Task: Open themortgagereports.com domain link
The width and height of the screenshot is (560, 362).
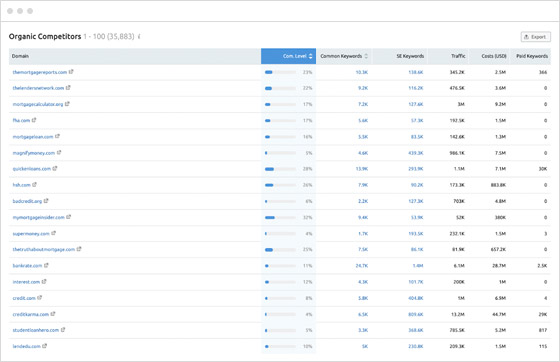Action: 40,72
